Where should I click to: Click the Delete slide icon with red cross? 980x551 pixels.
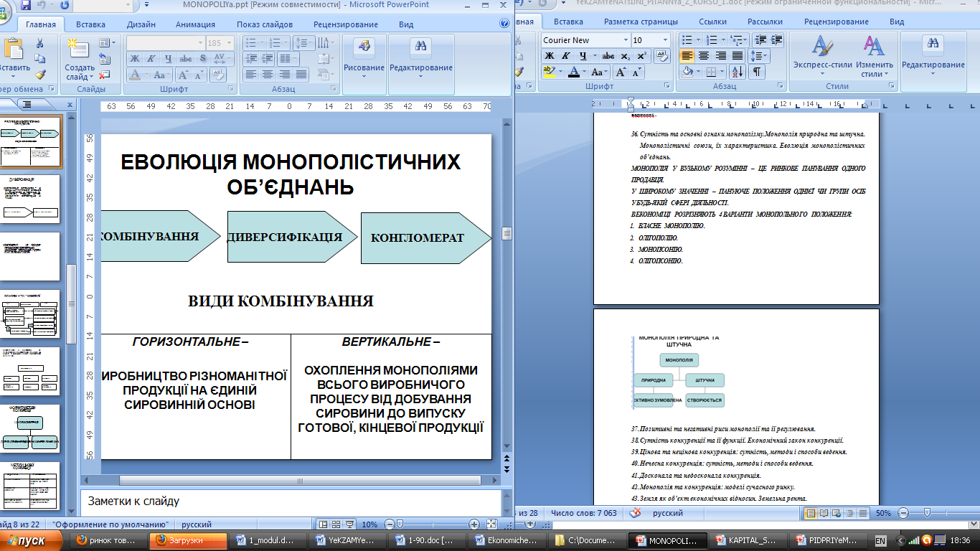[105, 75]
